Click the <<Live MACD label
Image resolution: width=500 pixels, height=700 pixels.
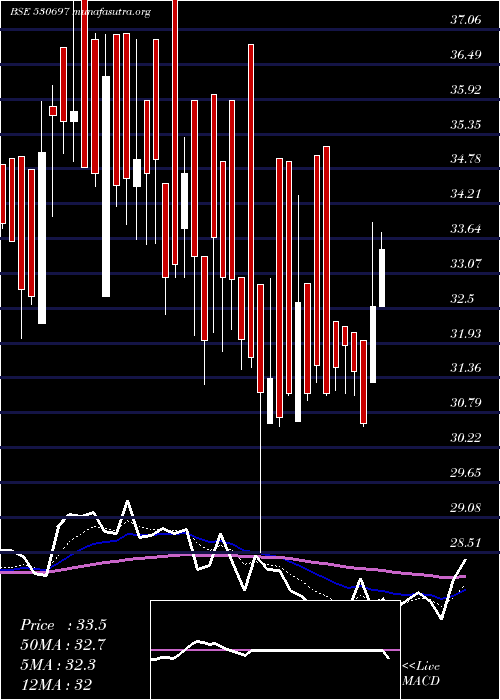[x=421, y=674]
